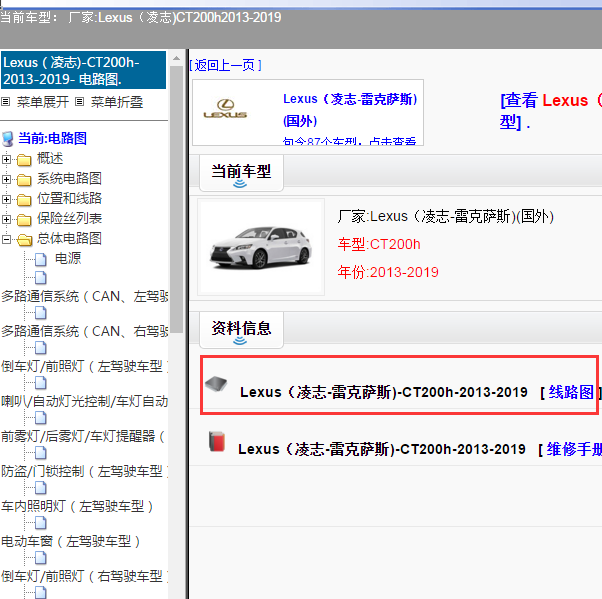Open 倒车灯/前照灯（左驾驶车型 item
This screenshot has height=599, width=602.
tap(84, 366)
